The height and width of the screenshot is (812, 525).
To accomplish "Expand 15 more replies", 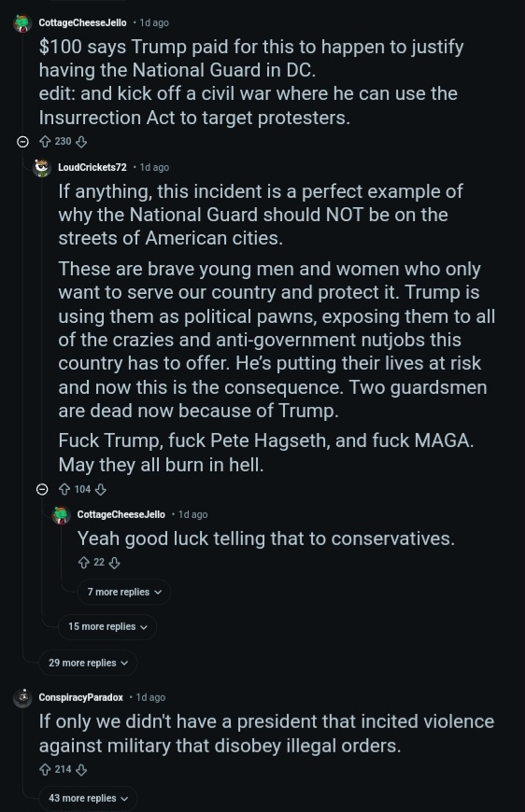I will [107, 626].
